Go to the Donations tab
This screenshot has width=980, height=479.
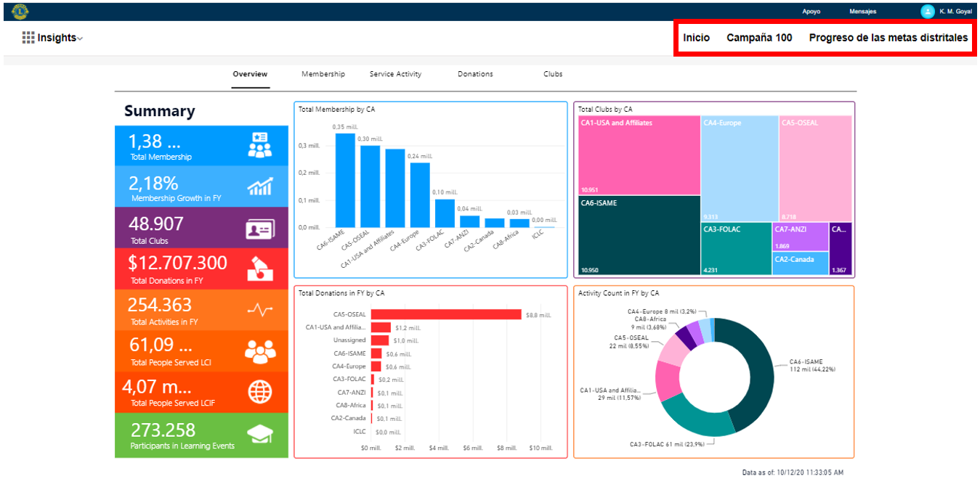475,74
